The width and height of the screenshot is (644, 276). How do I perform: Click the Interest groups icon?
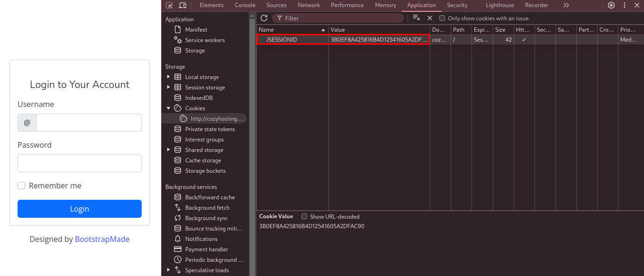pyautogui.click(x=178, y=139)
